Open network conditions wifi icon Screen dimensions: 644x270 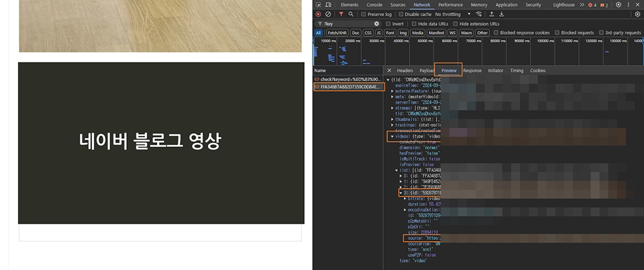click(478, 14)
